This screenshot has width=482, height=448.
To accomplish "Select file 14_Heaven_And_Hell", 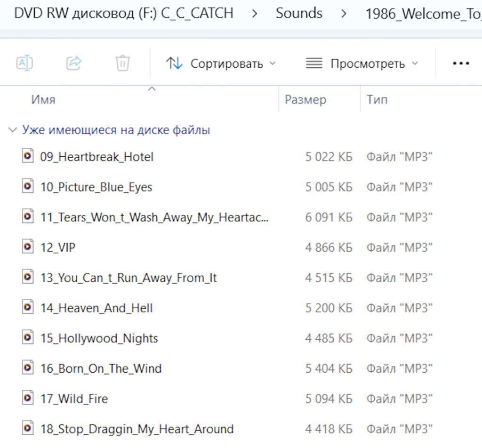I will pyautogui.click(x=96, y=308).
